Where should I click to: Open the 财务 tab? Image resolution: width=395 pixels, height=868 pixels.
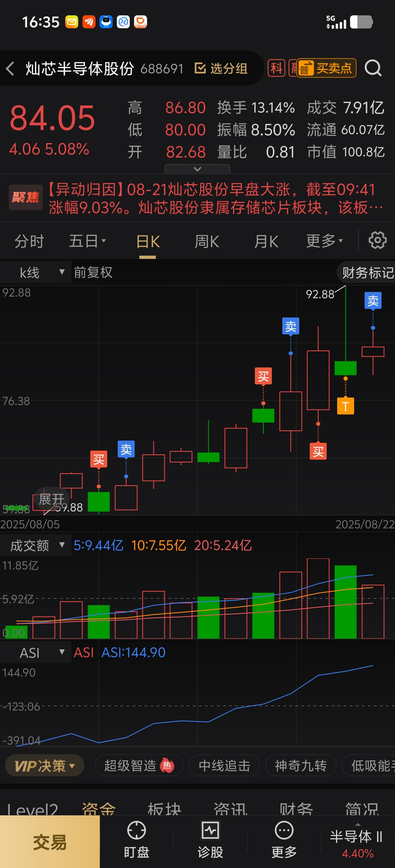coord(296,809)
